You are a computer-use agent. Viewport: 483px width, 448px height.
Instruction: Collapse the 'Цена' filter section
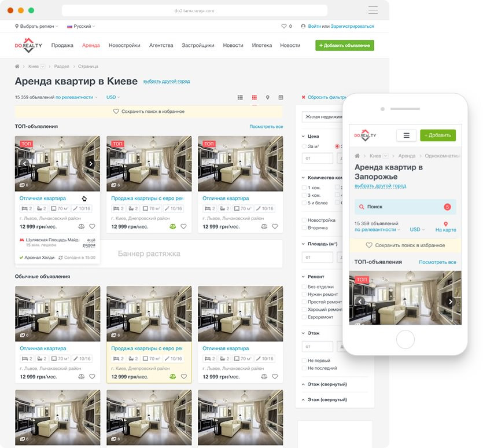coord(311,136)
